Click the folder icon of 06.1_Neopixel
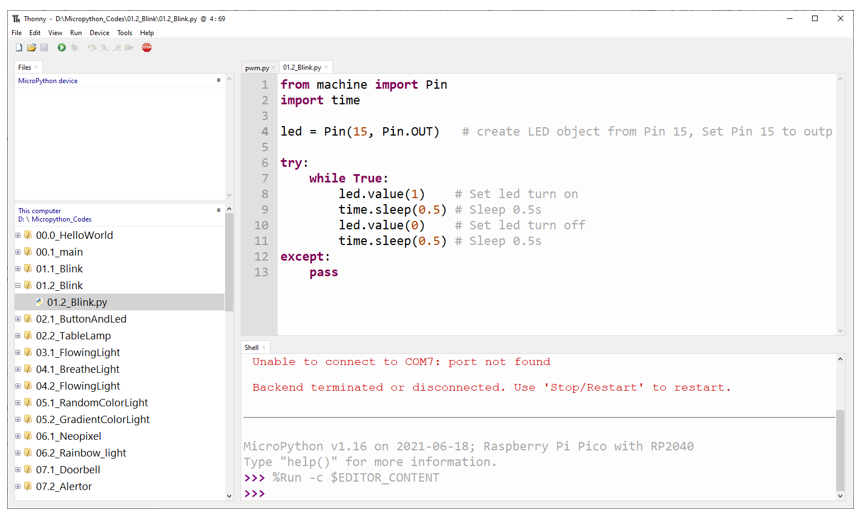Image resolution: width=863 pixels, height=517 pixels. (x=28, y=436)
